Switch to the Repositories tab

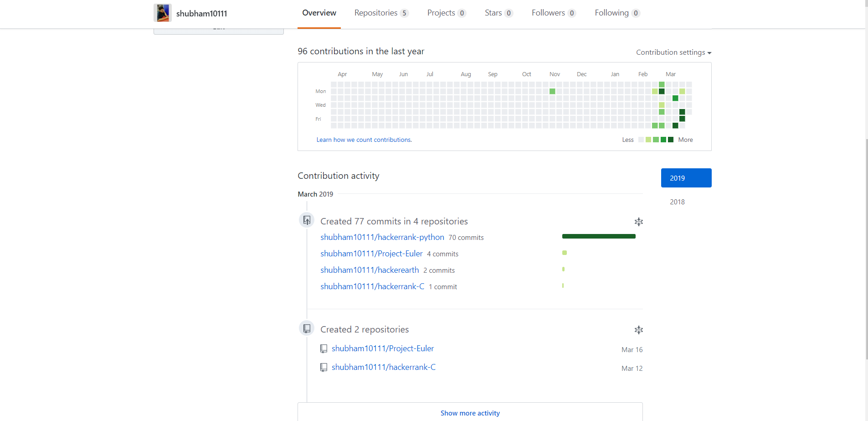pyautogui.click(x=381, y=13)
